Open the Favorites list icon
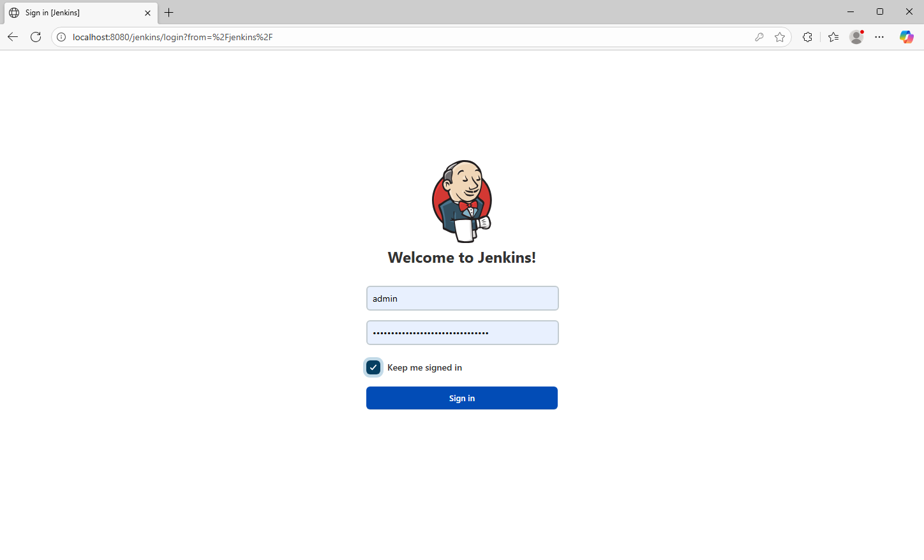This screenshot has width=924, height=560. pos(833,37)
